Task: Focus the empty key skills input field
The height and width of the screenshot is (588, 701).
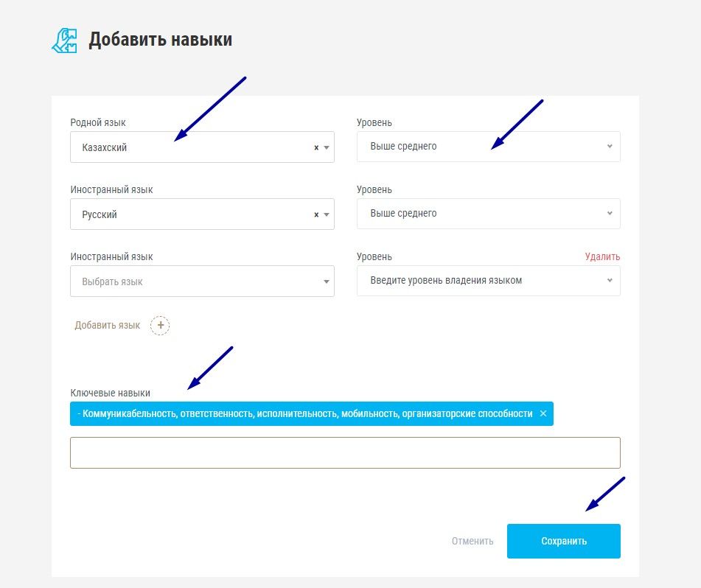Action: coord(345,452)
